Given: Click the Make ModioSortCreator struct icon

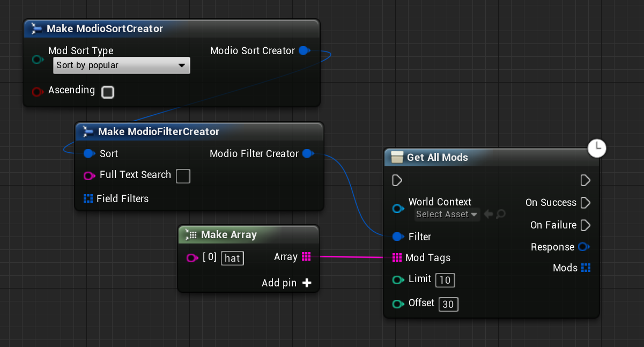Looking at the screenshot, I should click(x=37, y=28).
